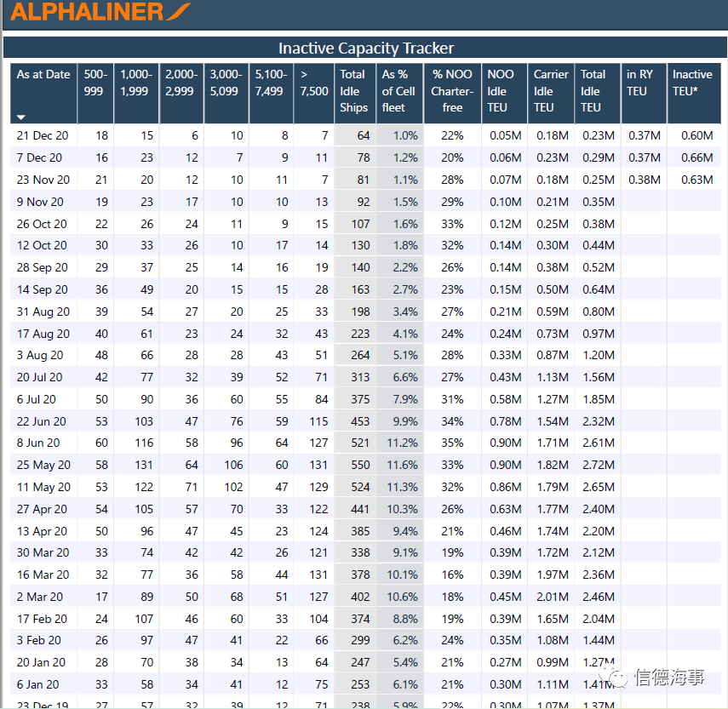Click the As % of Cell fleet header
The height and width of the screenshot is (709, 728).
(399, 94)
